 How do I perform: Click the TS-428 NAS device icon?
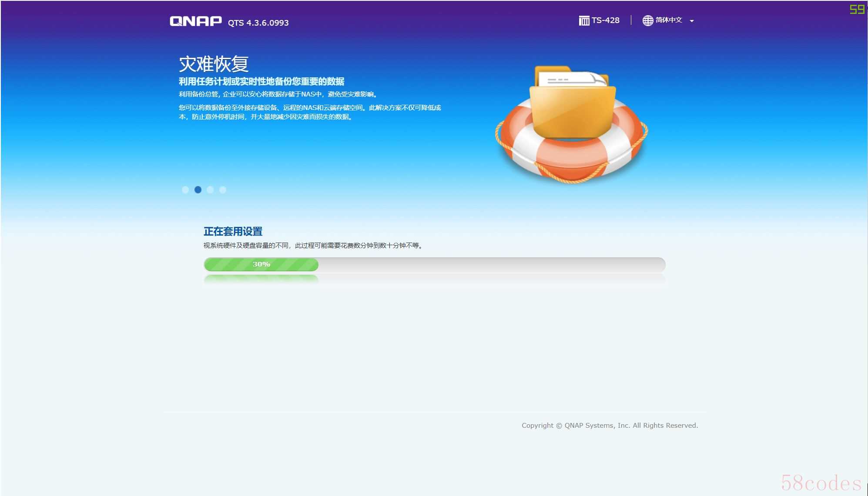[x=584, y=20]
